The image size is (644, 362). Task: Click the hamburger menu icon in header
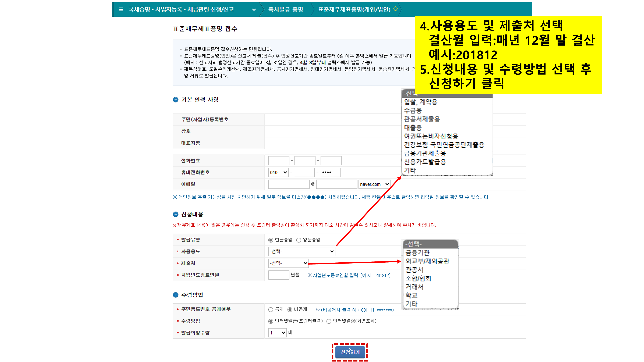[x=121, y=9]
